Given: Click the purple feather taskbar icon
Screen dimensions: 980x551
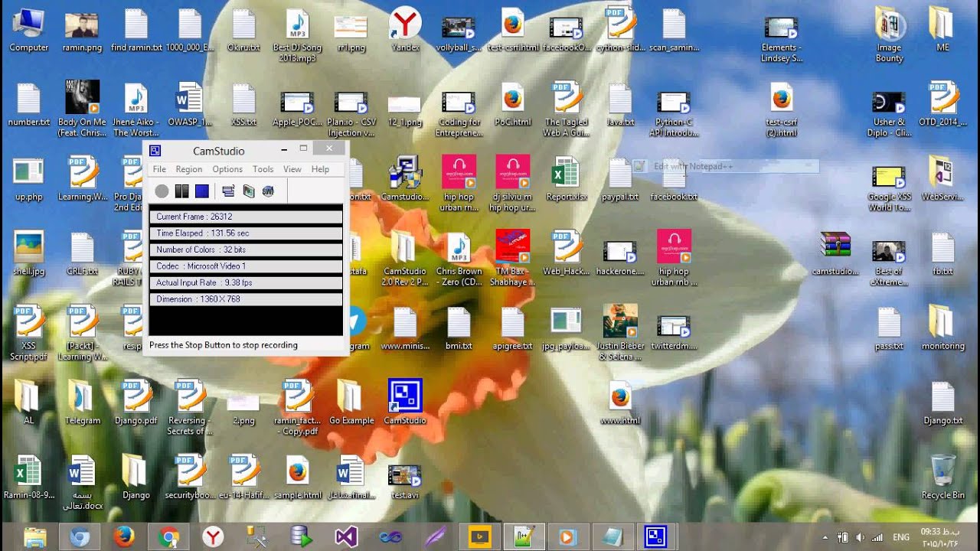Looking at the screenshot, I should click(x=435, y=537).
